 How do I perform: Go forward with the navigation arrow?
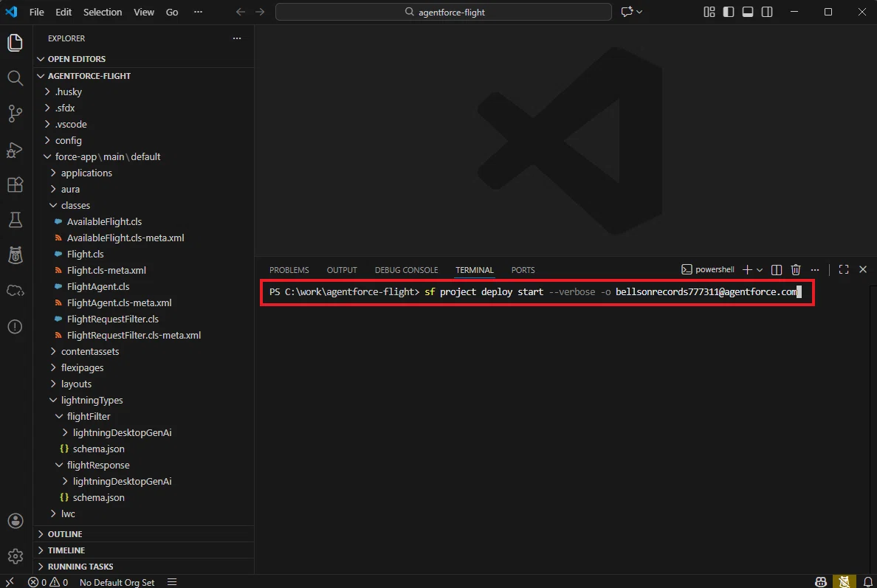(260, 12)
